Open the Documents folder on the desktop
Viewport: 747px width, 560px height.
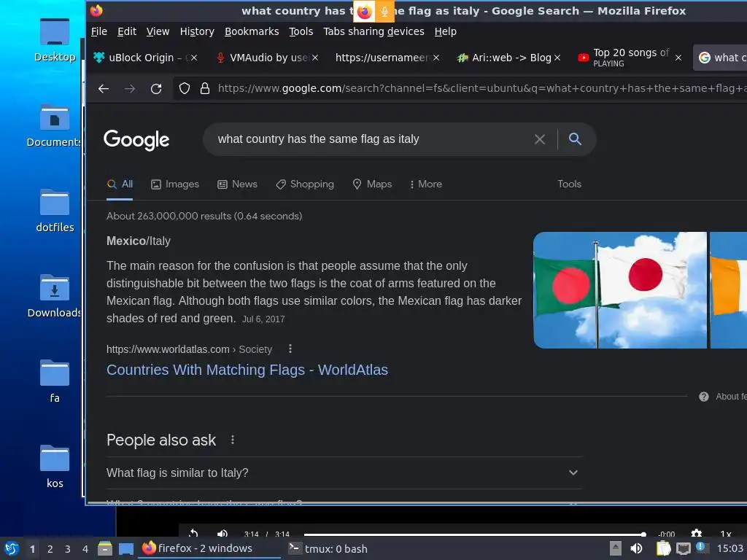[x=55, y=125]
